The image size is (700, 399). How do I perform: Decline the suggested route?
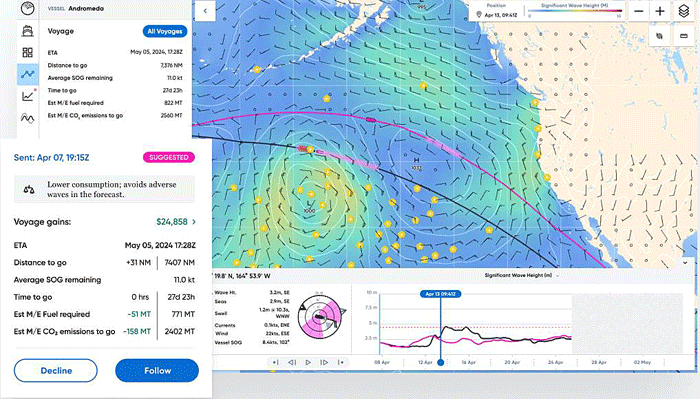[x=56, y=370]
